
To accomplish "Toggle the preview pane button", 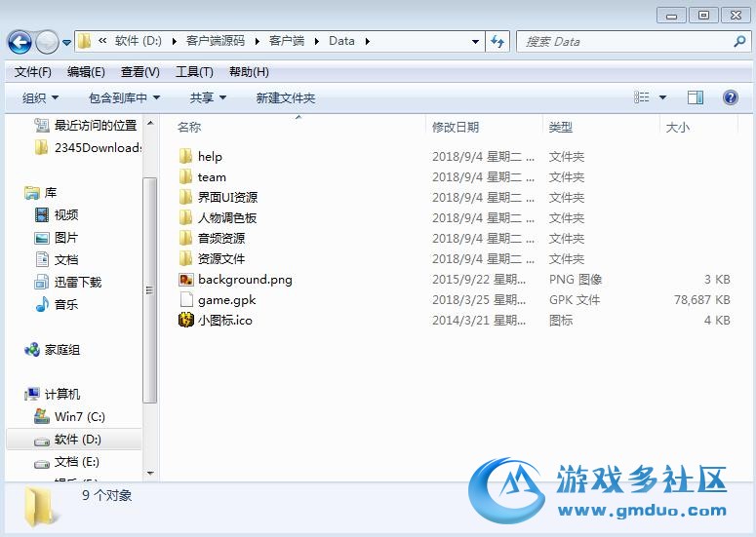I will click(x=696, y=97).
